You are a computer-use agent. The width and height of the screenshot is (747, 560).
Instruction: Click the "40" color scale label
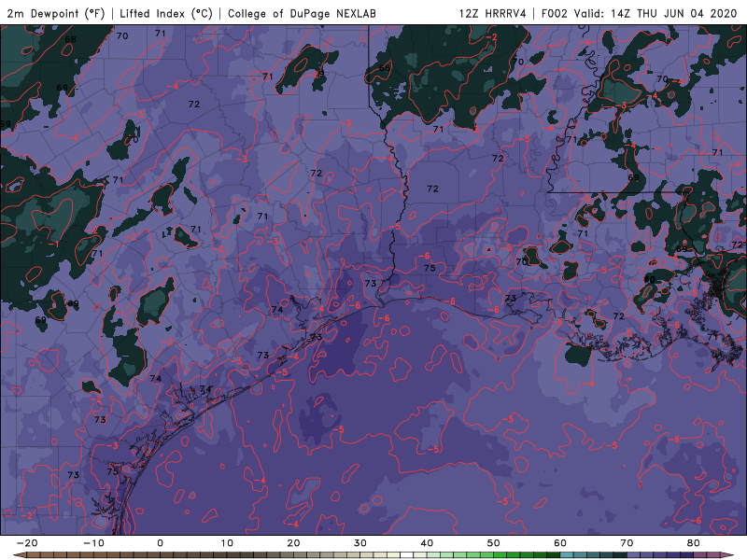tap(427, 543)
